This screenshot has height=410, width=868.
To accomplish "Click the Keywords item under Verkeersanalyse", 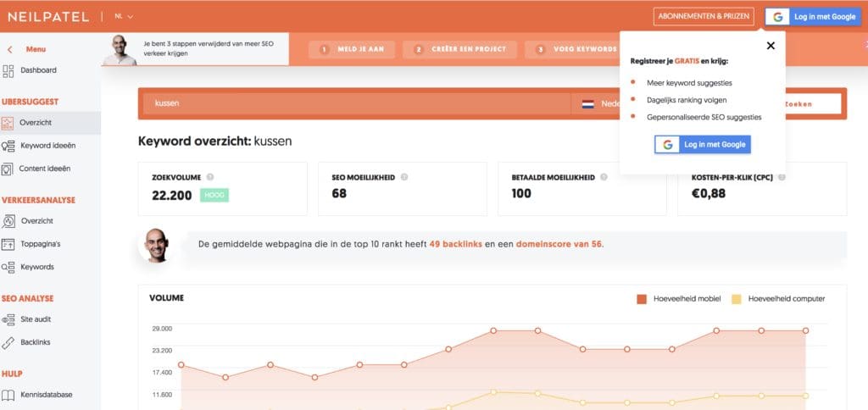I will click(37, 267).
